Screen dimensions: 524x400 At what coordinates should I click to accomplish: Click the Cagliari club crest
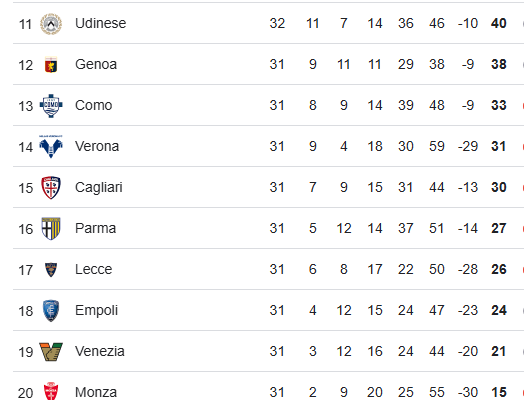pos(51,187)
